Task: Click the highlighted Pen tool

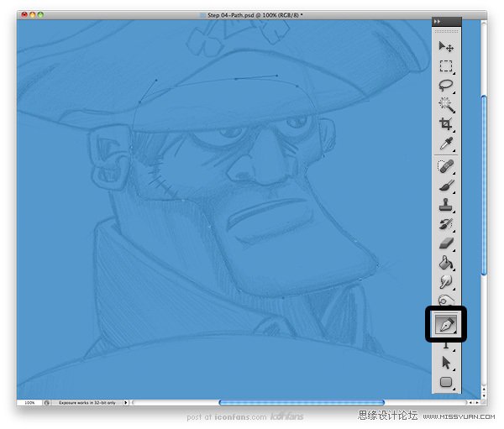Action: click(x=446, y=323)
